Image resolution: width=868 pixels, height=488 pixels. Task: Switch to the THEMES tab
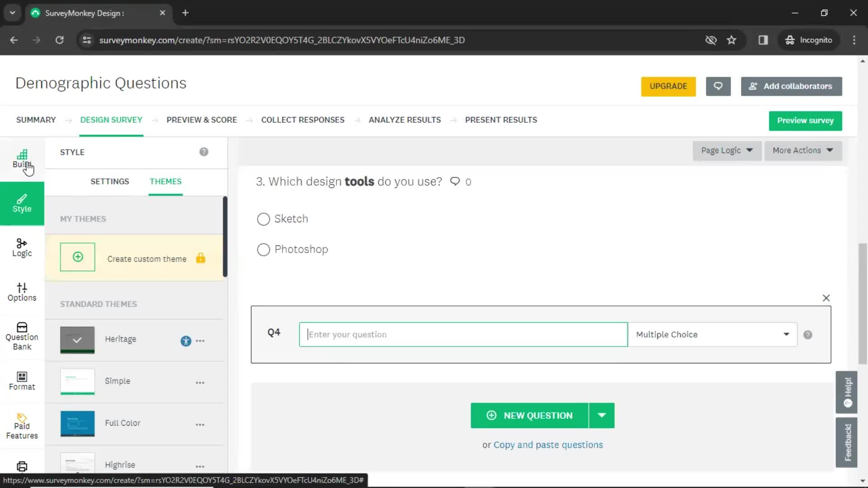point(165,181)
